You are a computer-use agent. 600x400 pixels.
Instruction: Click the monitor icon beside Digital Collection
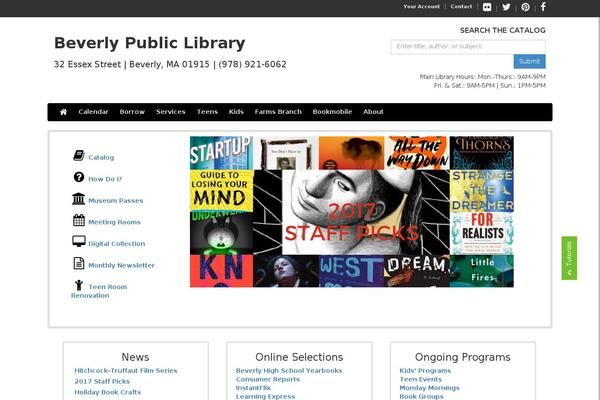[79, 241]
